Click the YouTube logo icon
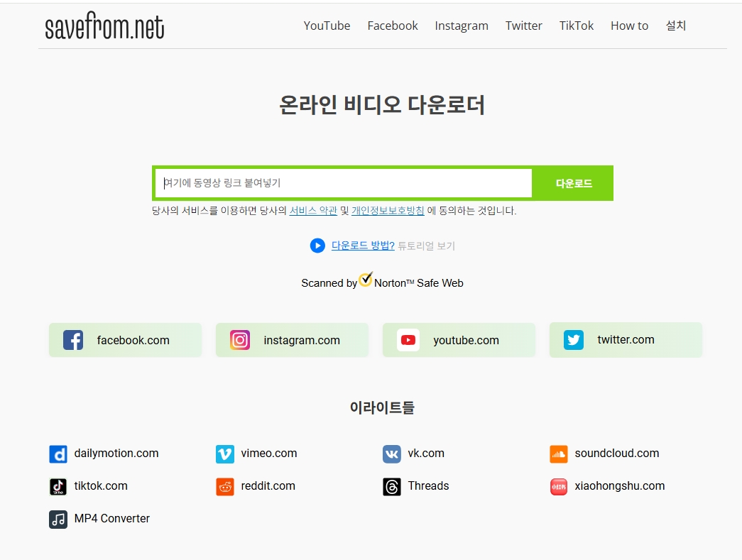The image size is (742, 560). (408, 340)
